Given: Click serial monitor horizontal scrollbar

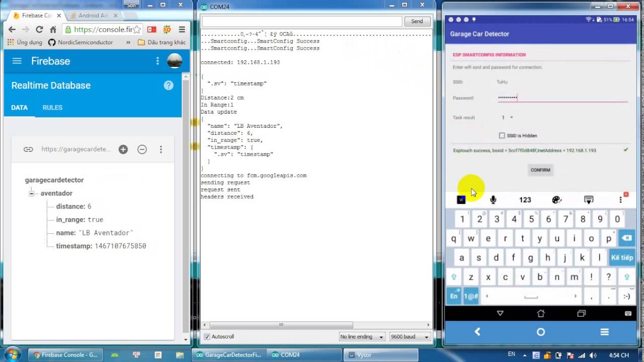Looking at the screenshot, I should coord(282,325).
